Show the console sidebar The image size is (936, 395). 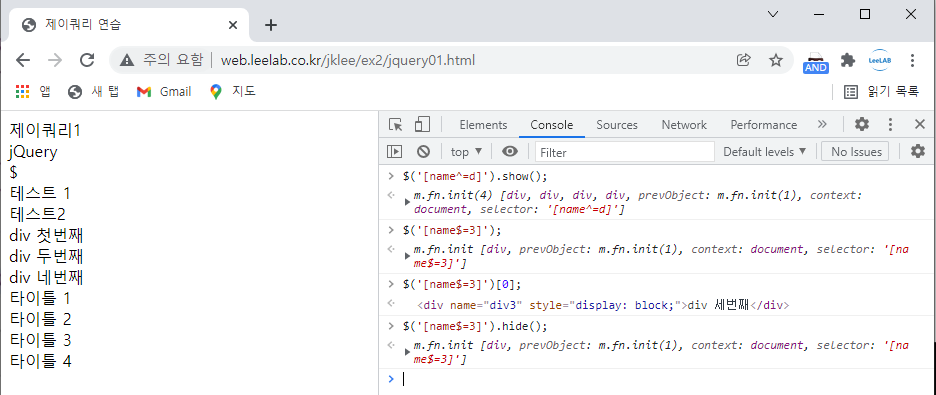coord(394,152)
